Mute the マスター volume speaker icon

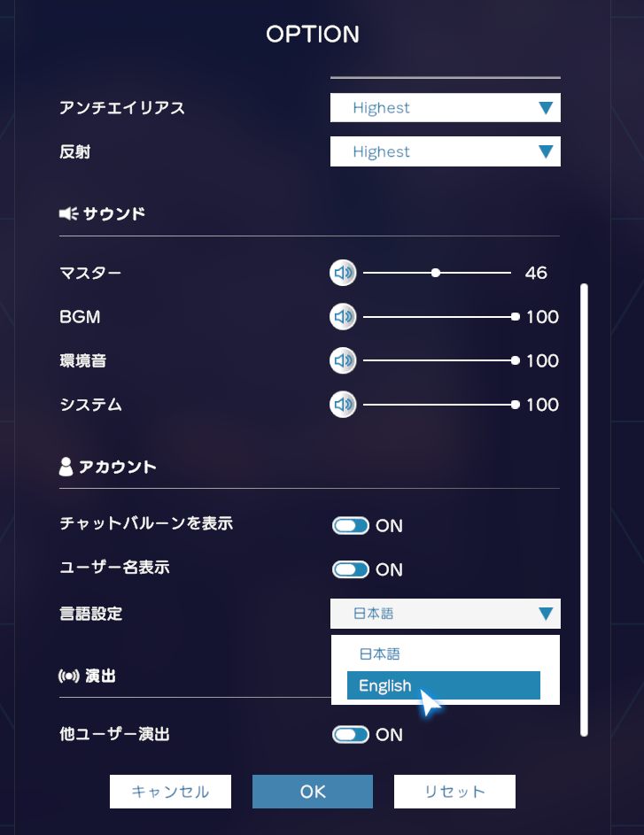(x=343, y=273)
